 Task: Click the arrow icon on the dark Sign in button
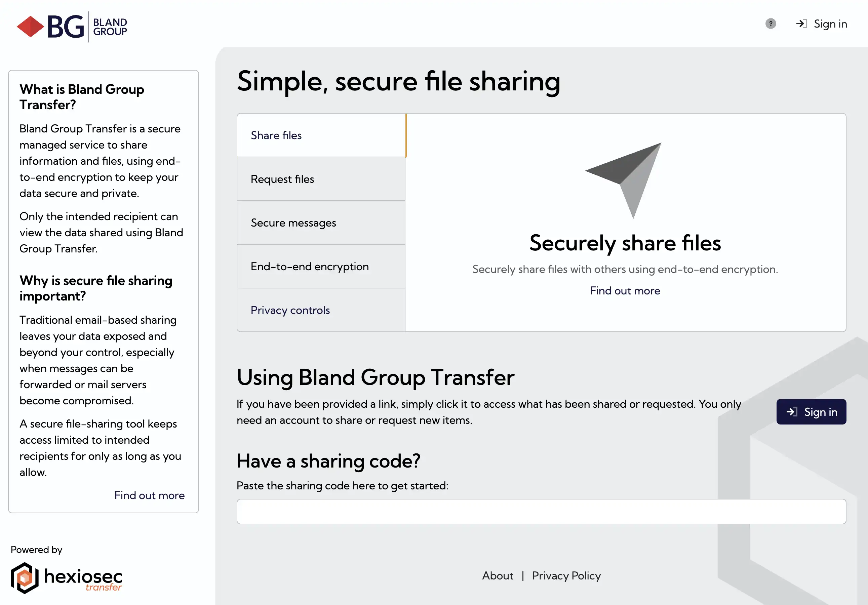tap(792, 411)
